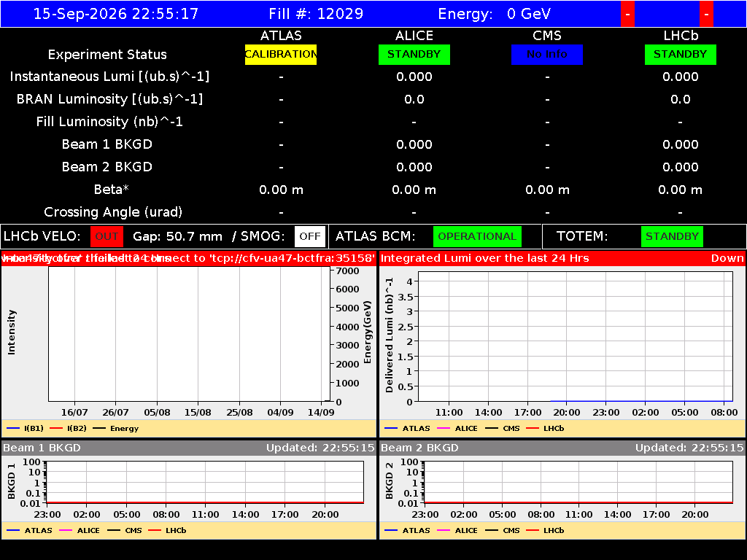Click the red tcp connection error banner
Image resolution: width=747 pixels, height=560 pixels.
189,258
